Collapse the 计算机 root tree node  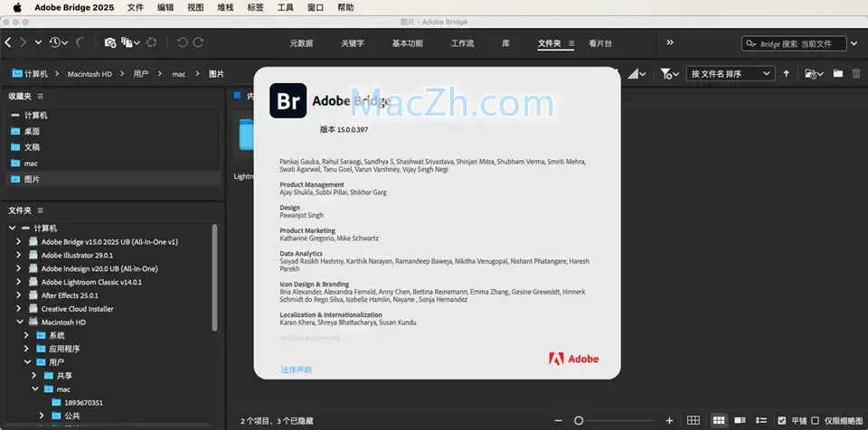click(12, 228)
